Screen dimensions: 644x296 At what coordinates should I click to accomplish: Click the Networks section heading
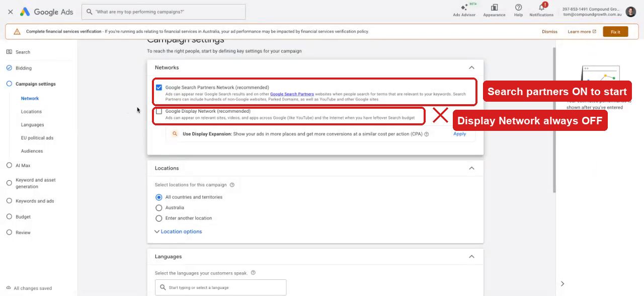[x=167, y=67]
